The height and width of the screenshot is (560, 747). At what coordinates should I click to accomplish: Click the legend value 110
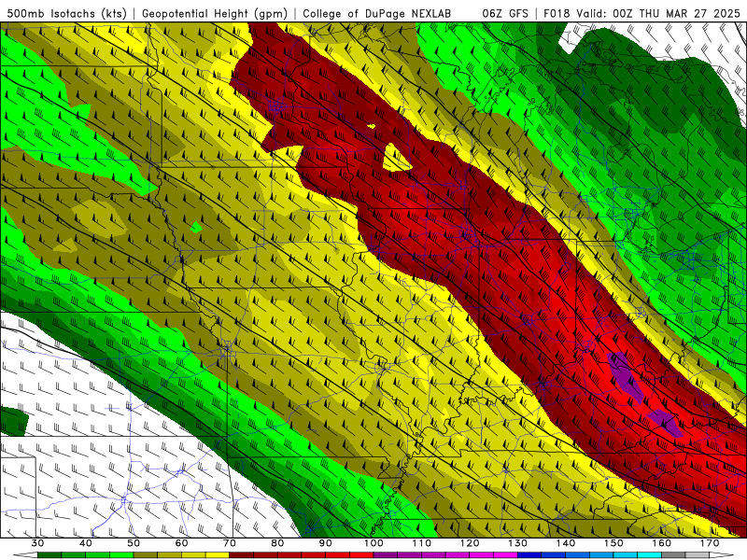pyautogui.click(x=422, y=543)
